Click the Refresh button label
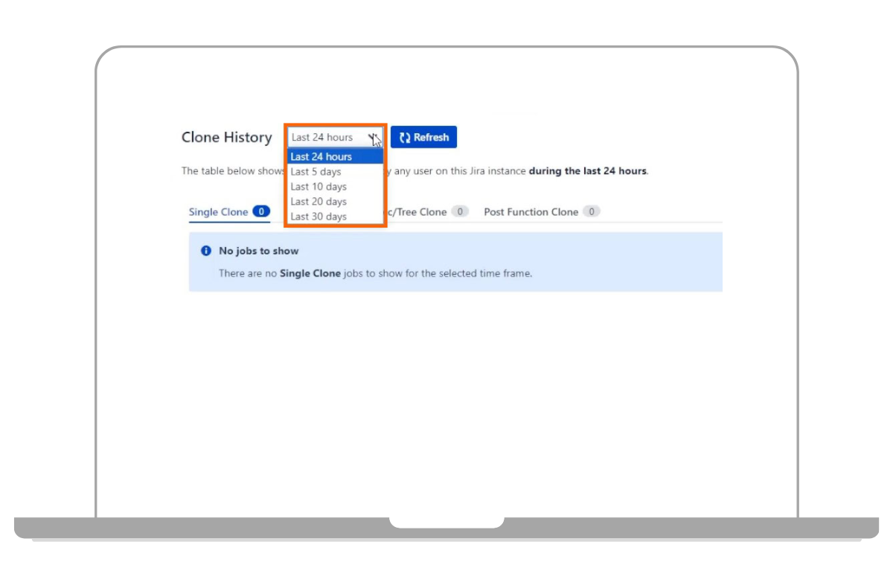This screenshot has height=588, width=893. pos(431,138)
